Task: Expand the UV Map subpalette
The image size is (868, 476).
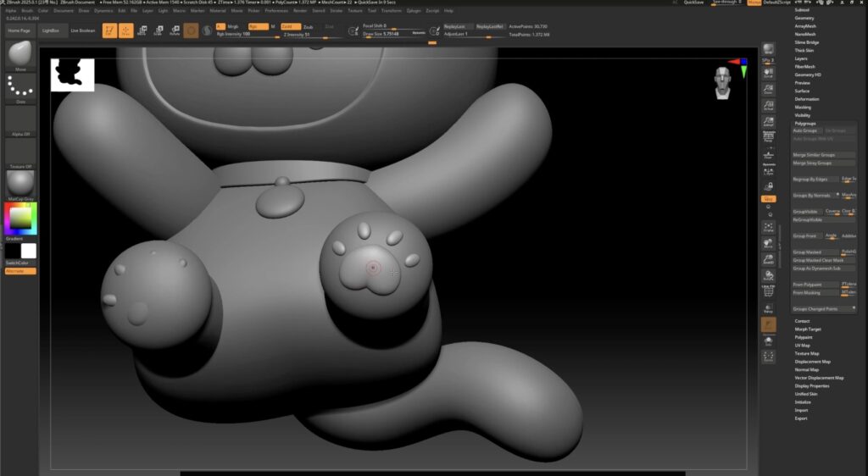Action: (x=803, y=346)
